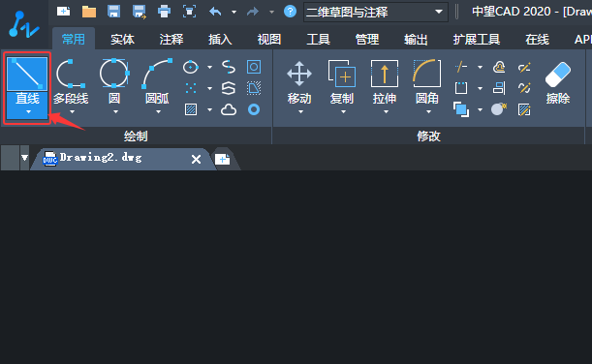592x364 pixels.
Task: Expand the 绘制 panel title
Action: (x=136, y=136)
